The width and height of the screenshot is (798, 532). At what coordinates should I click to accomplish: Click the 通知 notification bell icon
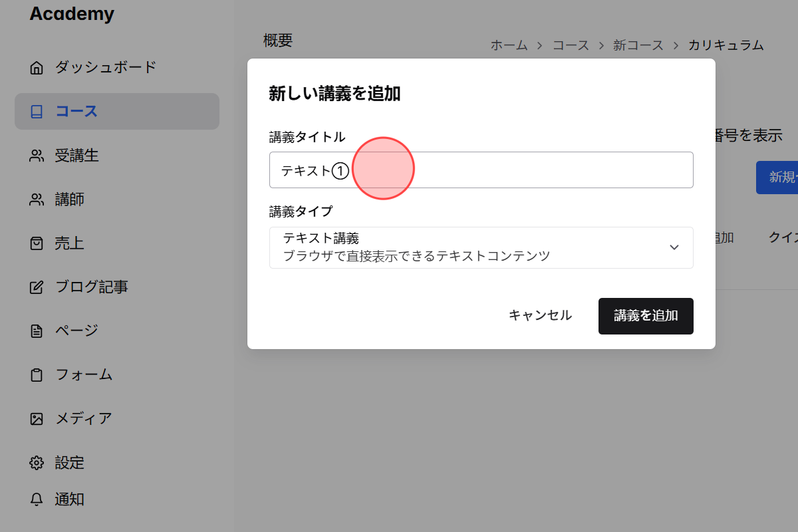pyautogui.click(x=37, y=499)
